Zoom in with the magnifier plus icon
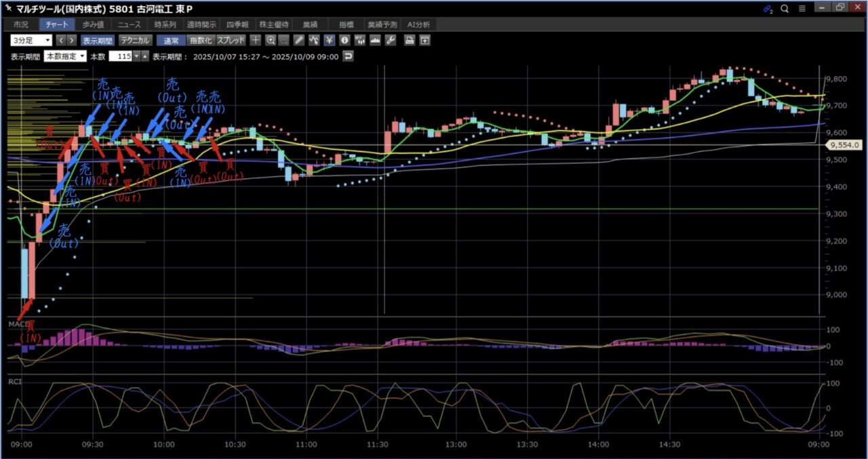This screenshot has height=459, width=868. (271, 40)
